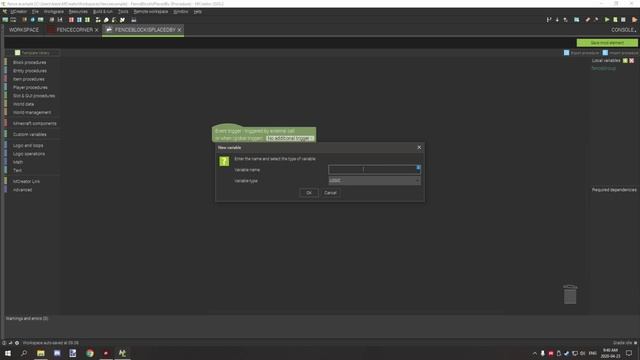Click the trash can in workspace
This screenshot has width=640, height=360.
pos(570,294)
